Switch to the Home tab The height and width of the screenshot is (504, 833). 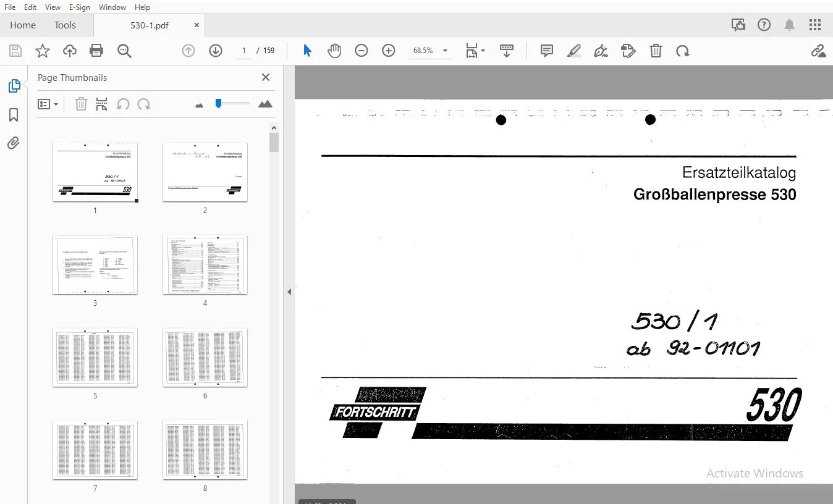point(23,25)
